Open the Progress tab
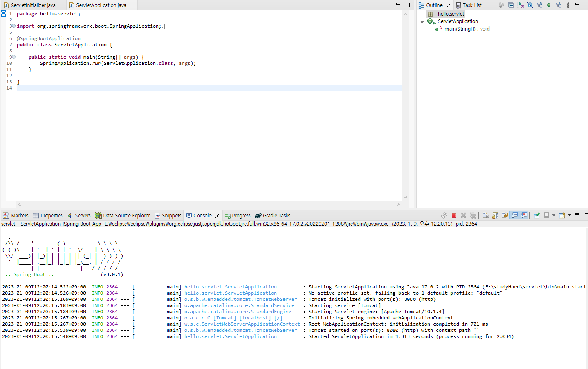The image size is (588, 369). click(x=238, y=216)
